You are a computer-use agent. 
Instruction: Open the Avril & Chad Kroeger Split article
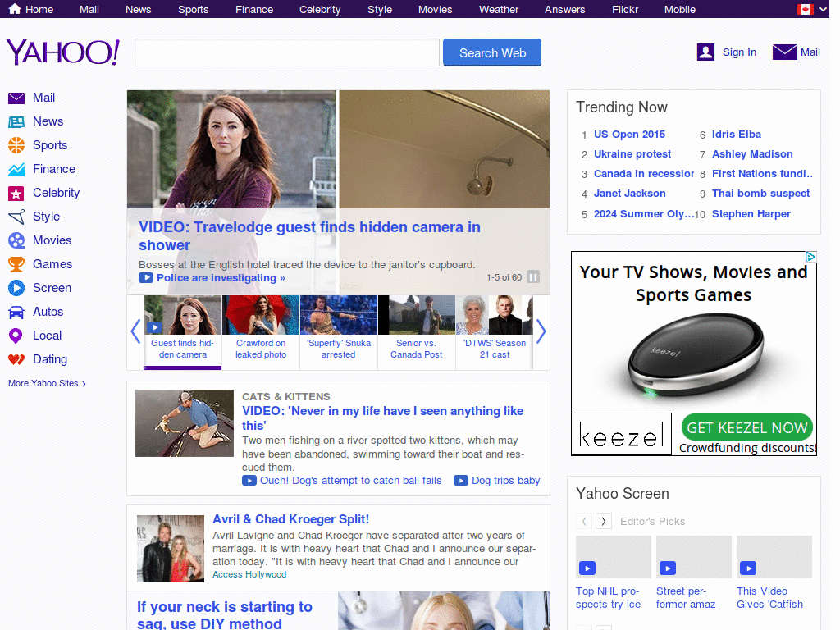click(x=291, y=519)
